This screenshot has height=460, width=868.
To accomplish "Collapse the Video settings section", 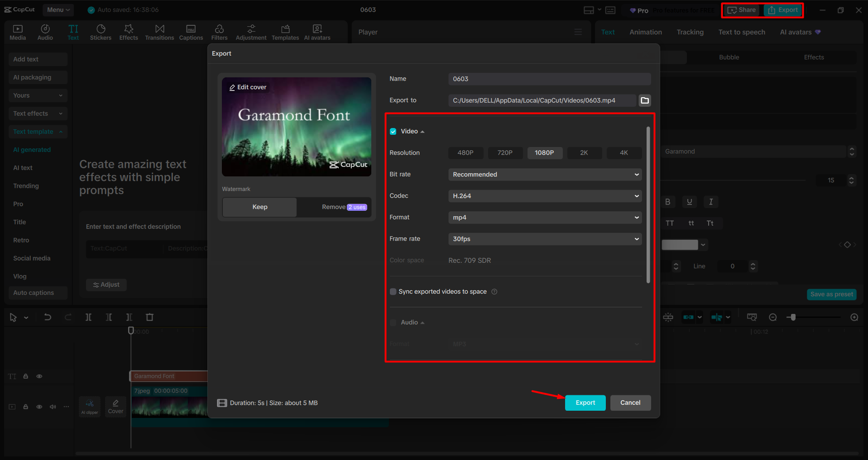I will (422, 131).
